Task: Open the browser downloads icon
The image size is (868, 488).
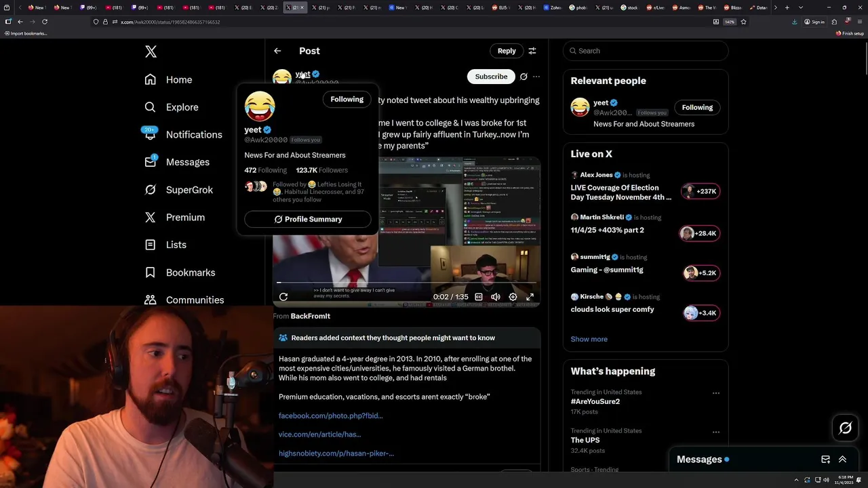Action: [x=795, y=22]
